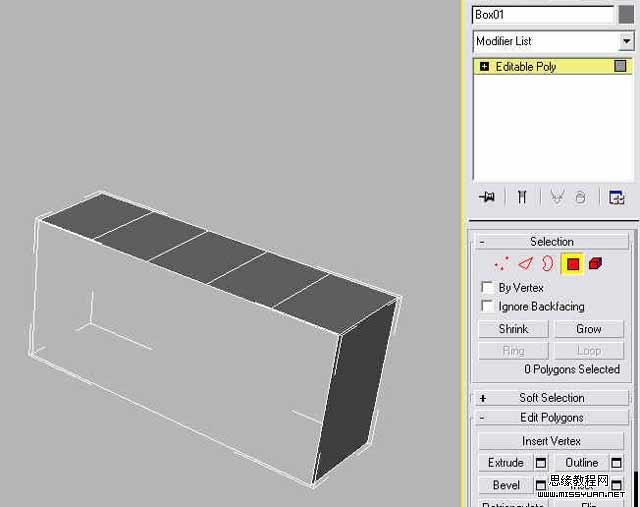Image resolution: width=640 pixels, height=507 pixels.
Task: Enable Ignore Backfacing checkbox
Action: [x=487, y=306]
